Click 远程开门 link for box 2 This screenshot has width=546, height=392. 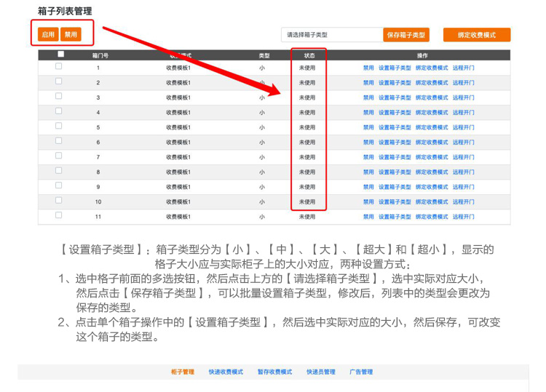tap(463, 83)
